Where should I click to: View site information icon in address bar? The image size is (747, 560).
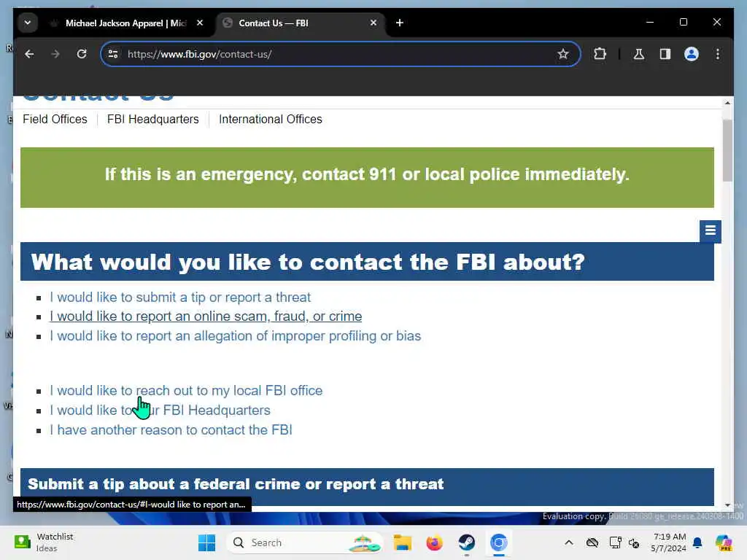(x=113, y=54)
